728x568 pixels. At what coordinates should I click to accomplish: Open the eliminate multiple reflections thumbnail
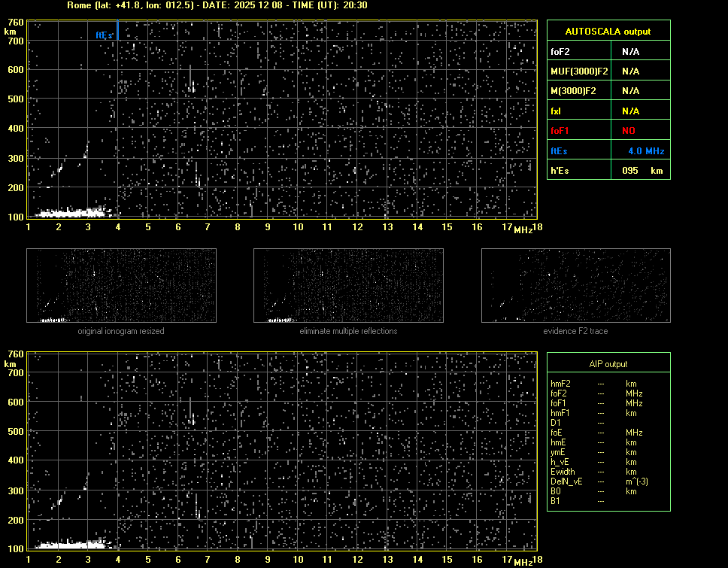click(348, 286)
